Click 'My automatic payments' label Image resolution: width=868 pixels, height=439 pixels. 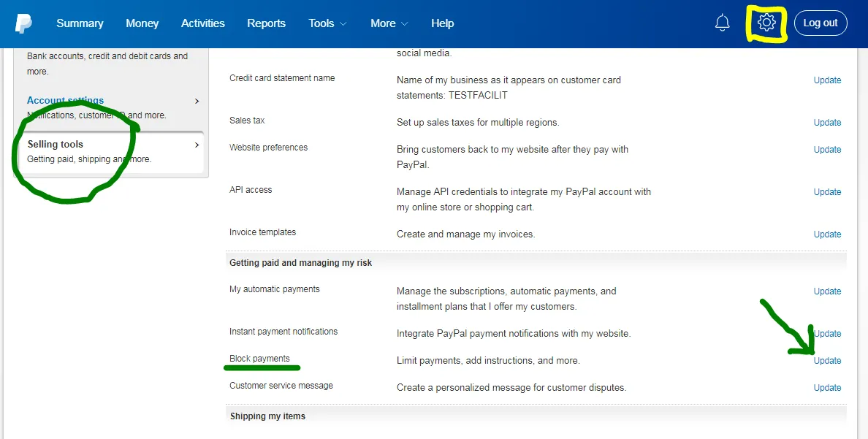coord(275,289)
